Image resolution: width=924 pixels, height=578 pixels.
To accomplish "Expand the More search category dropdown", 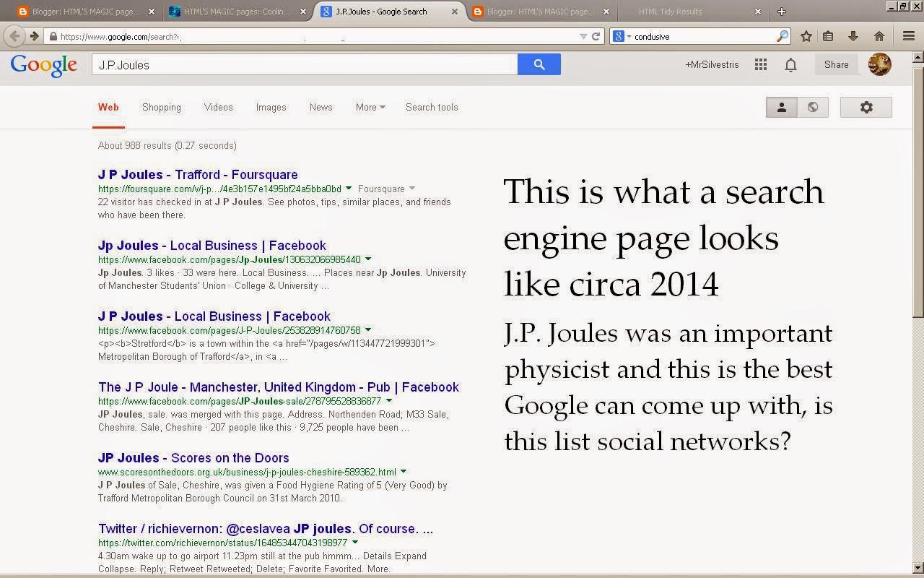I will tap(370, 107).
